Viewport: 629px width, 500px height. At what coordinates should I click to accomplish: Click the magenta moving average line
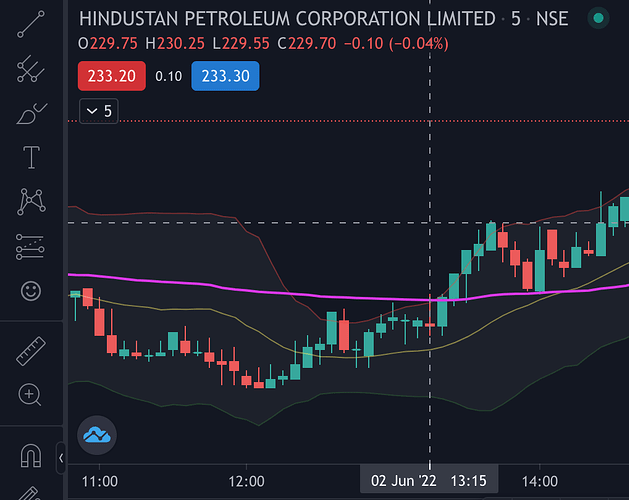(x=200, y=284)
